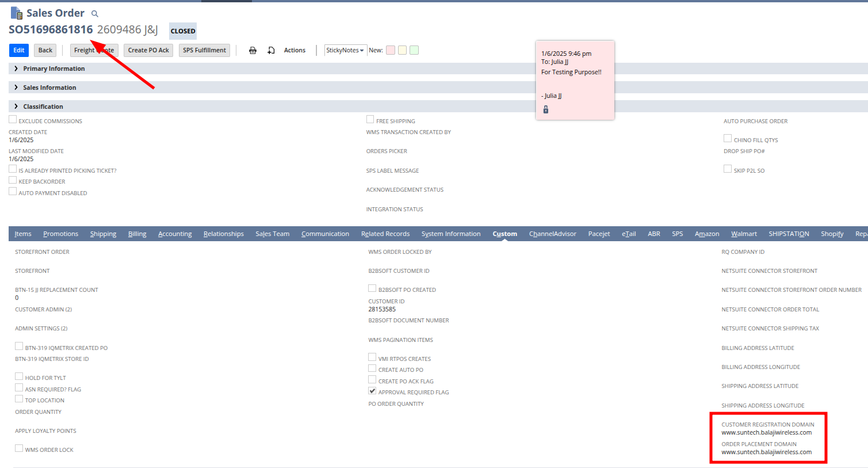Check the WMS Order Lock checkbox

coord(19,448)
